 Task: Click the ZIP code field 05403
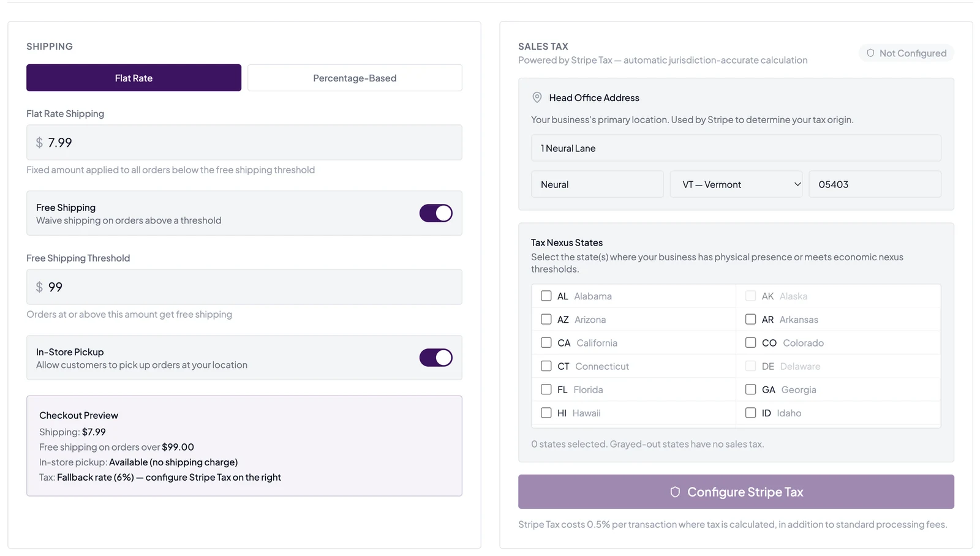click(x=875, y=184)
